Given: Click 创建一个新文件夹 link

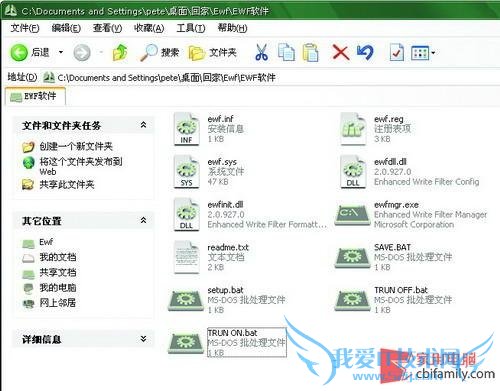Looking at the screenshot, I should coord(76,146).
